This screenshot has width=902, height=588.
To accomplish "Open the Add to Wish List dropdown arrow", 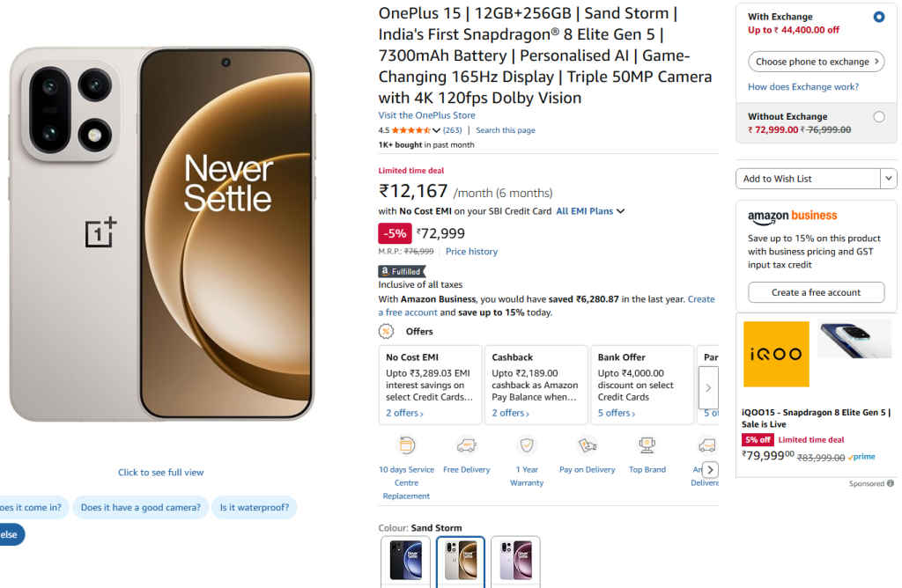I will point(888,179).
